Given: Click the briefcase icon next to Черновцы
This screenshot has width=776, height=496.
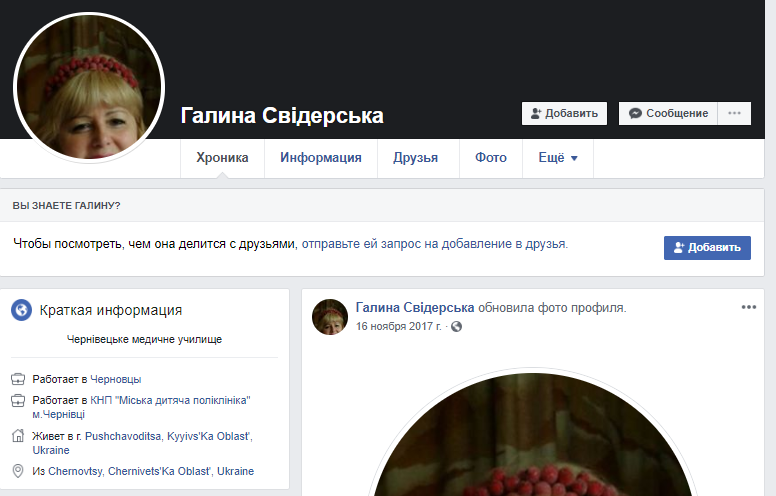Looking at the screenshot, I should pyautogui.click(x=18, y=380).
